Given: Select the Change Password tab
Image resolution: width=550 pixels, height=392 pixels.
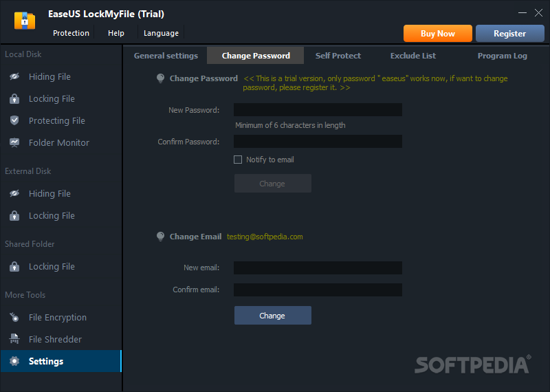Looking at the screenshot, I should (x=256, y=56).
